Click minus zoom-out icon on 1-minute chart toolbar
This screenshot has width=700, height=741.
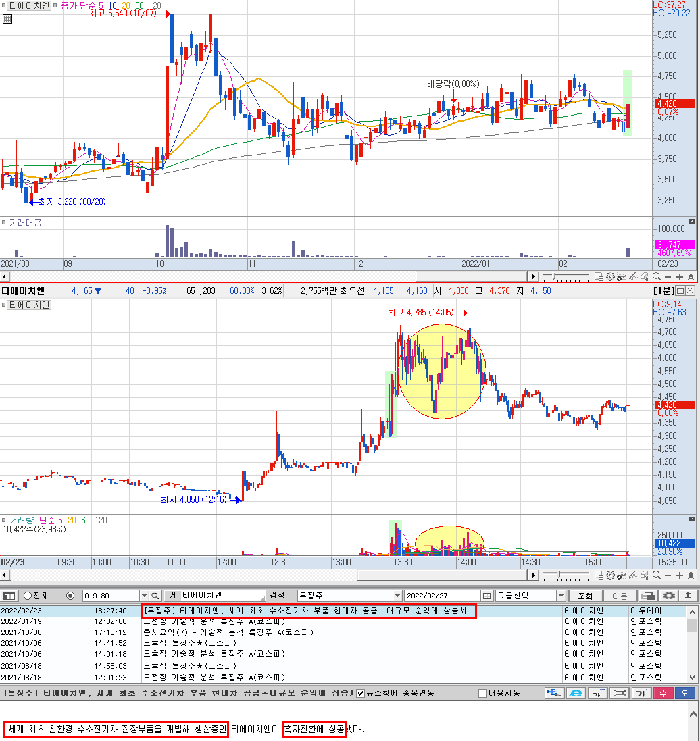point(668,575)
